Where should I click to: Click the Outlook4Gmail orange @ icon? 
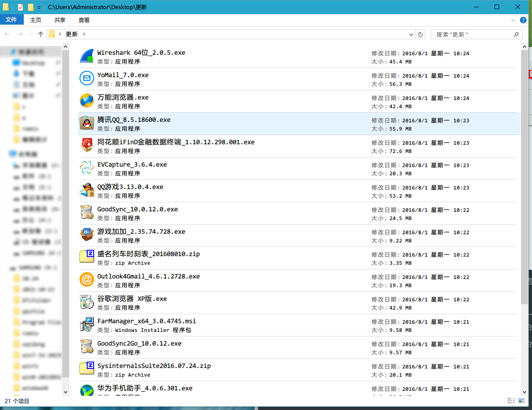(x=87, y=280)
